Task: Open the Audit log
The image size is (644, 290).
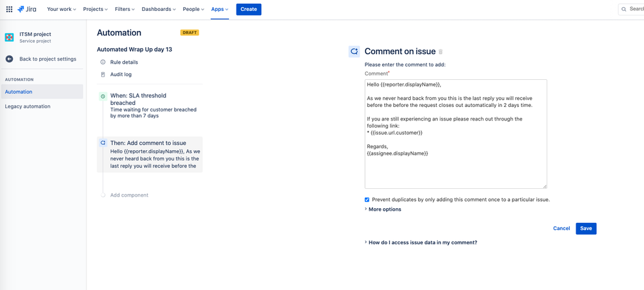Action: 121,75
